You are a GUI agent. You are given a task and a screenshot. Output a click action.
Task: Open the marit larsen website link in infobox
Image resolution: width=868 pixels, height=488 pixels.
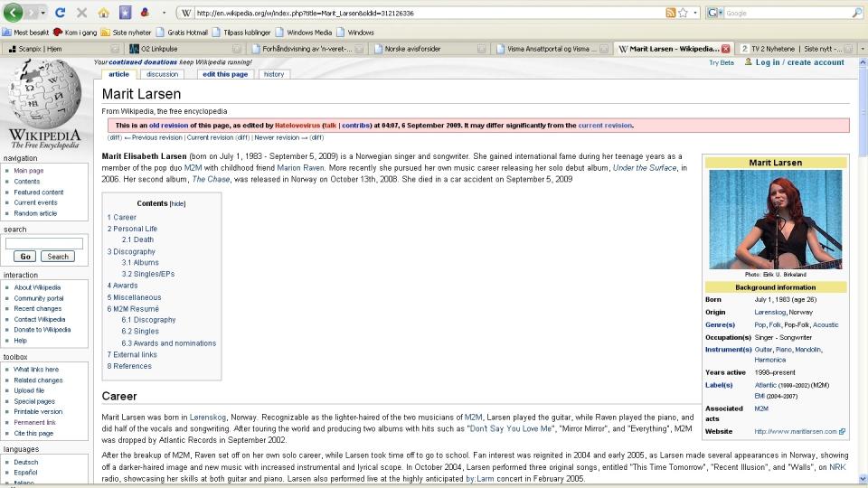[x=799, y=432]
